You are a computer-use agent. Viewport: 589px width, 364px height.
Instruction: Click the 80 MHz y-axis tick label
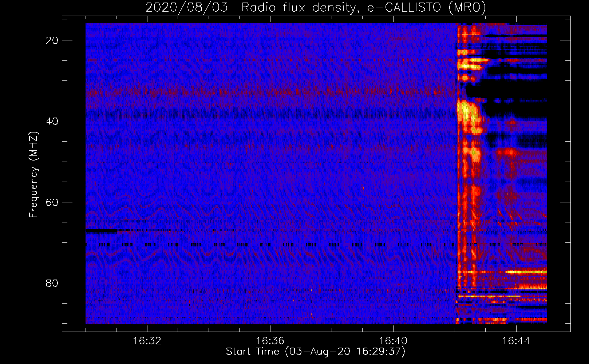[52, 283]
